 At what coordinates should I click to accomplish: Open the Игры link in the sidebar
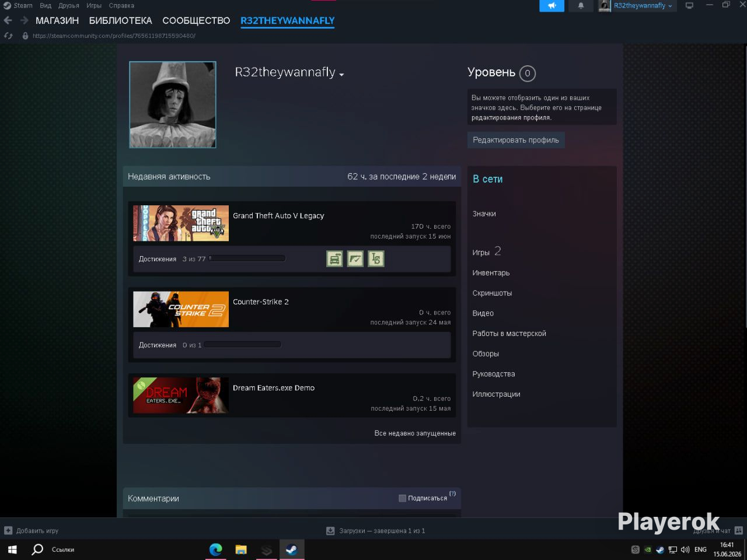point(481,253)
